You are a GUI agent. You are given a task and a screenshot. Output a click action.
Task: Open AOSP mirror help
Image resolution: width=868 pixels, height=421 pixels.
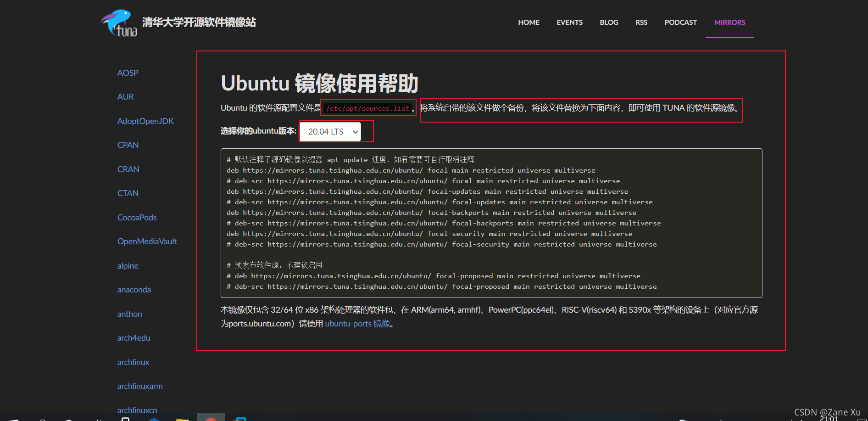point(128,73)
